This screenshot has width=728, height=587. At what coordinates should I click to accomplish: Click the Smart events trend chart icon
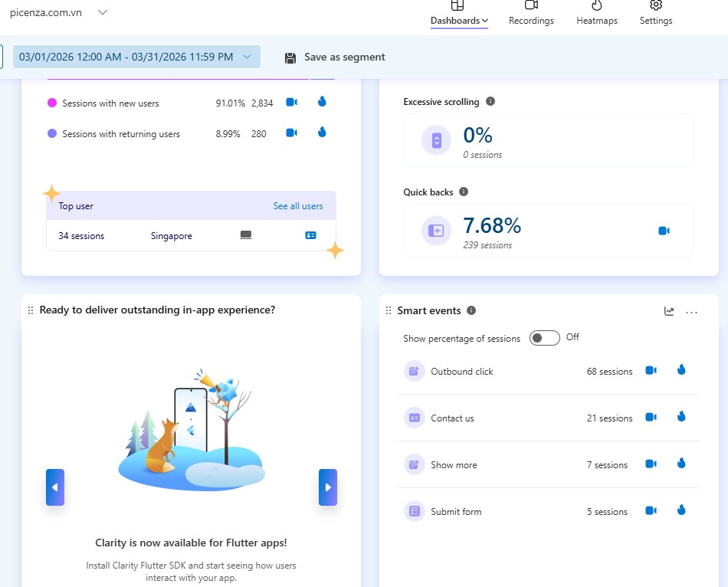click(669, 311)
